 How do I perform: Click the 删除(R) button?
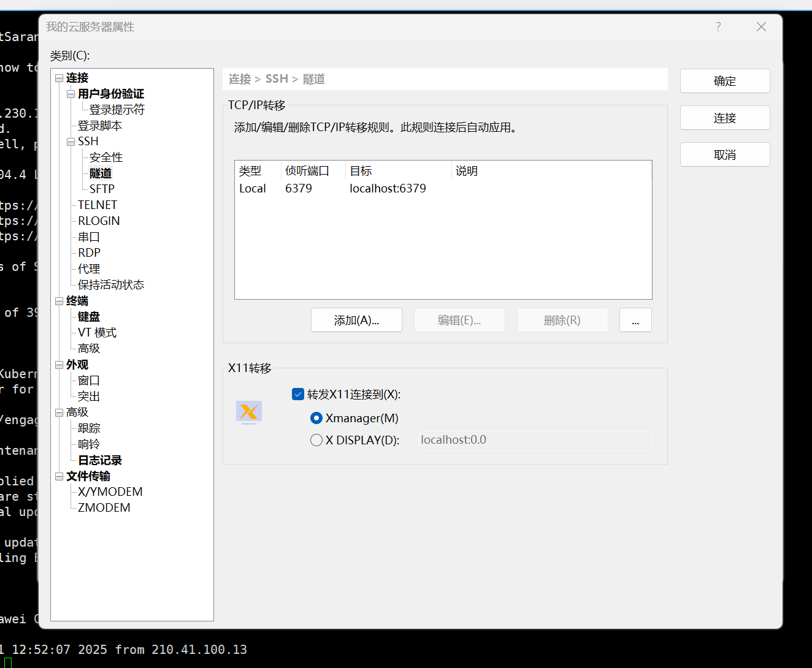562,320
